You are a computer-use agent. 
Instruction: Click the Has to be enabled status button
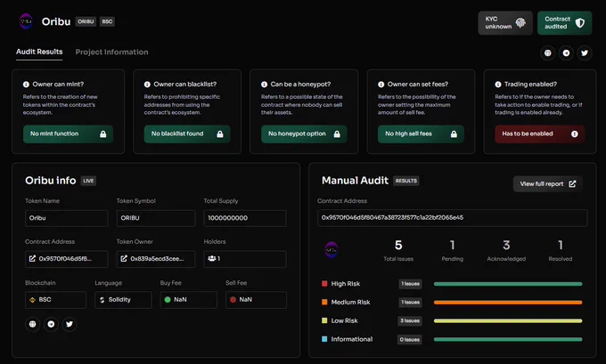539,134
